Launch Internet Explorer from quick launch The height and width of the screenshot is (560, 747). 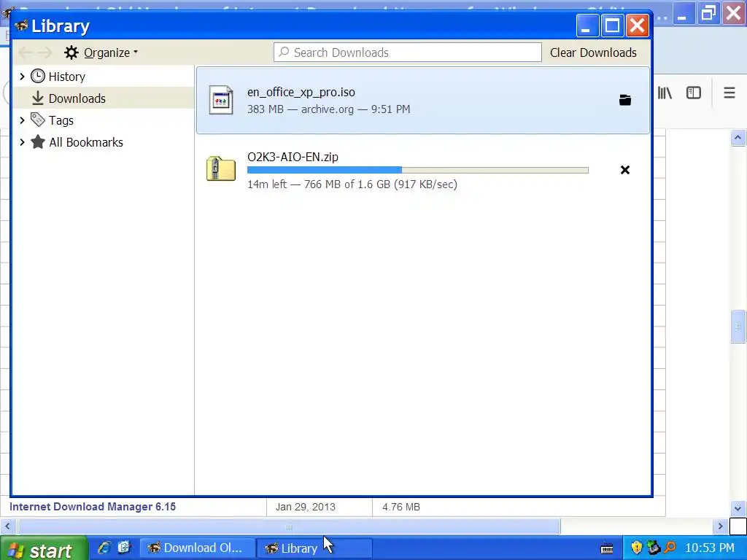(104, 548)
